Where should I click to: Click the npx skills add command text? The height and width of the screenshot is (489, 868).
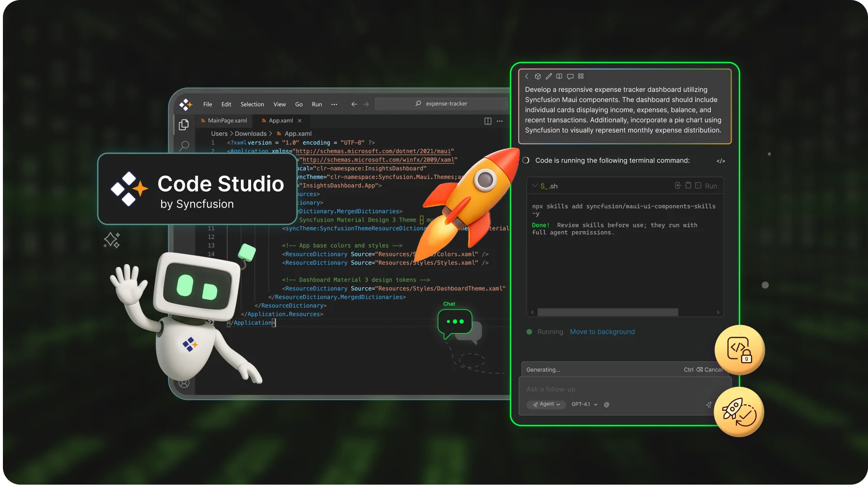624,210
